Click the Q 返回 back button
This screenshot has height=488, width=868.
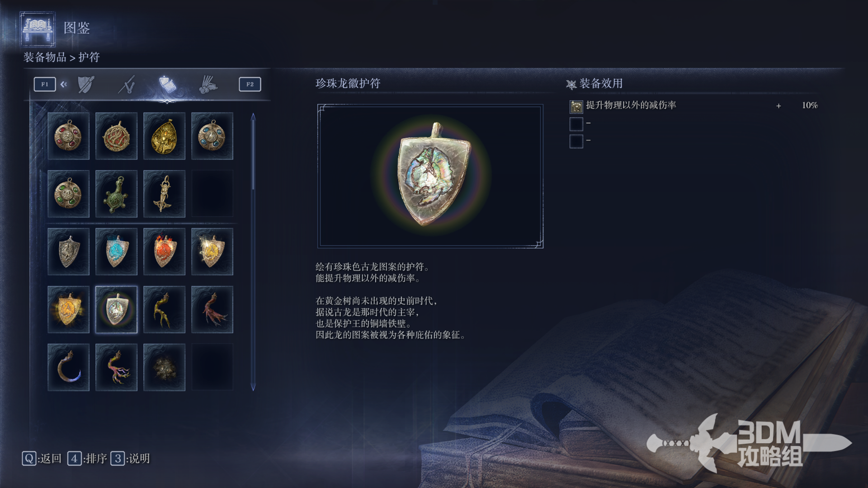click(x=42, y=459)
